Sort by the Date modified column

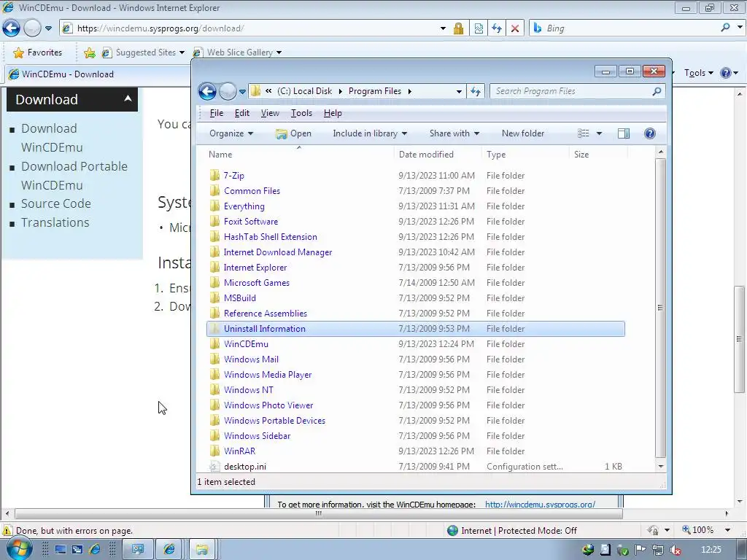(437, 155)
